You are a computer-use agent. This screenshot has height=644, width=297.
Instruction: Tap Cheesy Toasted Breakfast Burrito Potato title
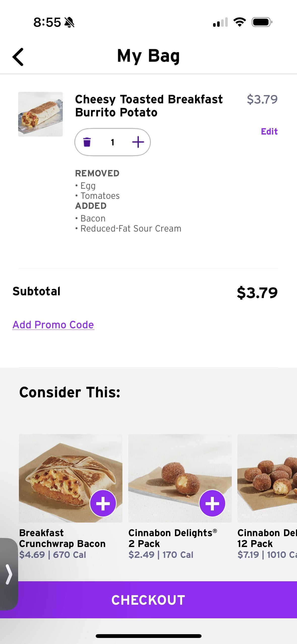(x=149, y=106)
